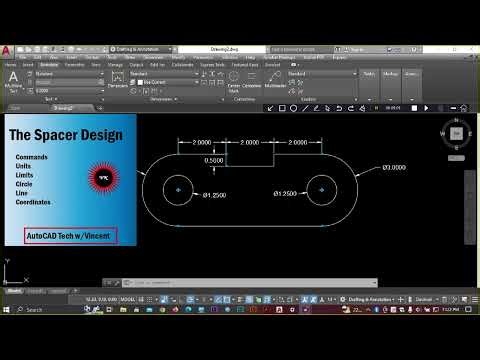Image resolution: width=480 pixels, height=360 pixels.
Task: Pick the circle tool in recorder toolbar
Action: 293,108
